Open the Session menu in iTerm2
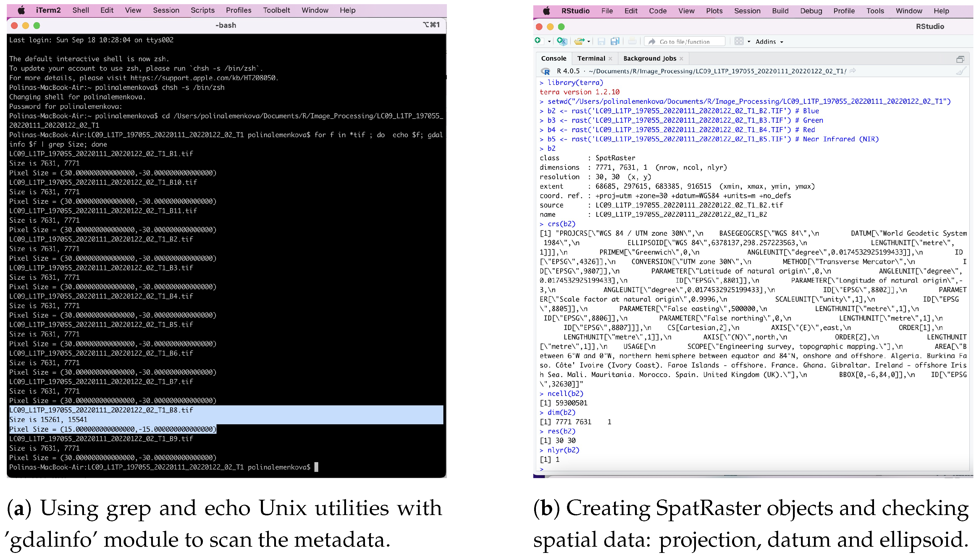The height and width of the screenshot is (560, 979). (166, 10)
